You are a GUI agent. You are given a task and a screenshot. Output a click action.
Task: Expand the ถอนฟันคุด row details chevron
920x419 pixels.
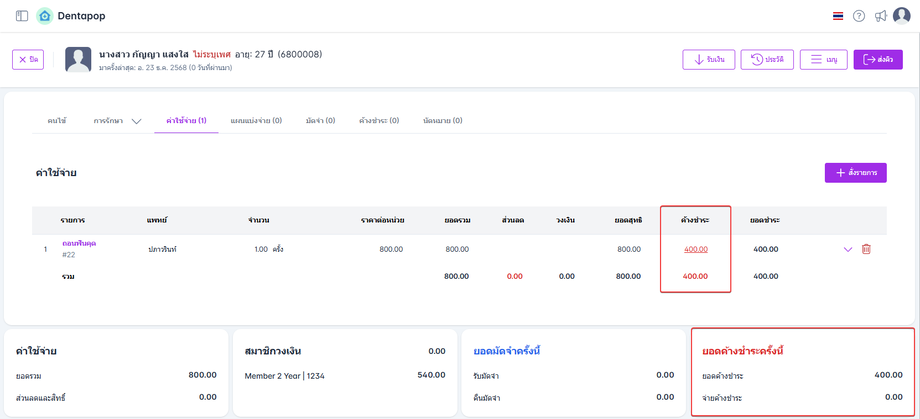(x=848, y=249)
